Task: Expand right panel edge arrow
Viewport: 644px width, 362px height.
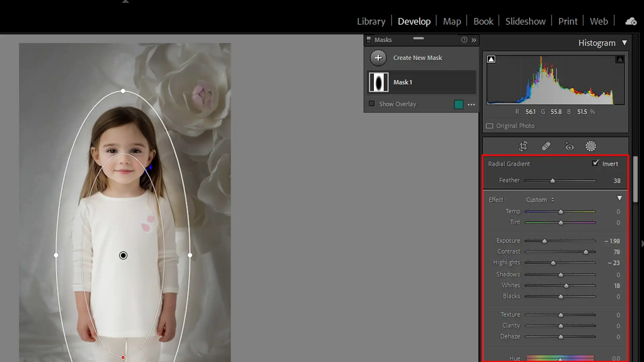Action: pyautogui.click(x=642, y=243)
